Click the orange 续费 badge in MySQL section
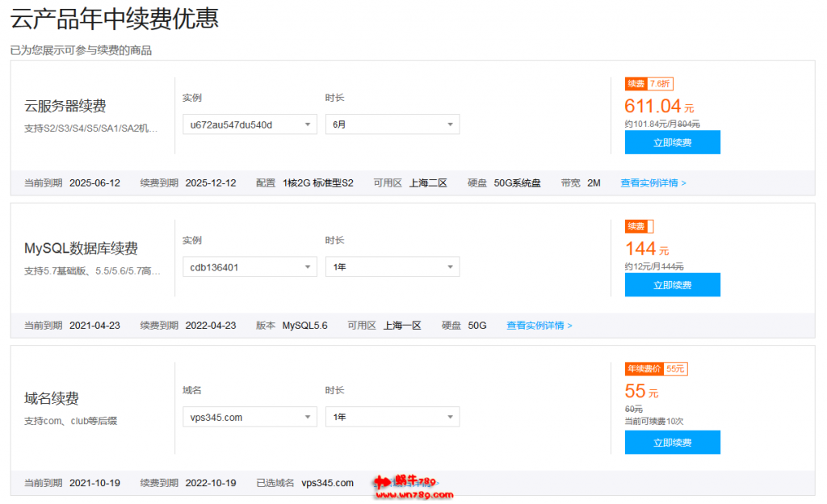This screenshot has width=827, height=504. [639, 226]
